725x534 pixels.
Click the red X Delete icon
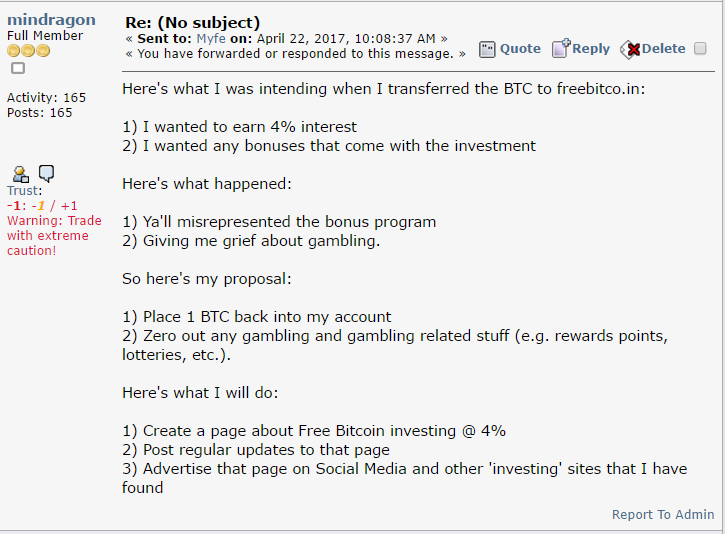(x=630, y=49)
